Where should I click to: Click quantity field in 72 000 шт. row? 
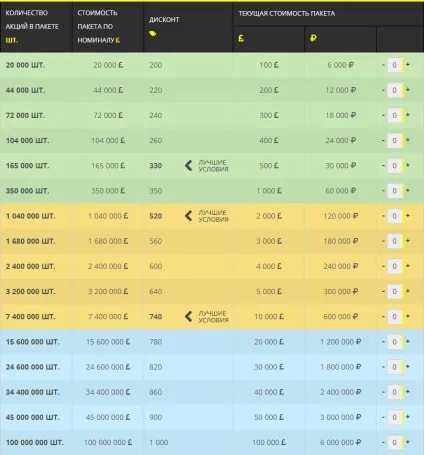pos(395,115)
